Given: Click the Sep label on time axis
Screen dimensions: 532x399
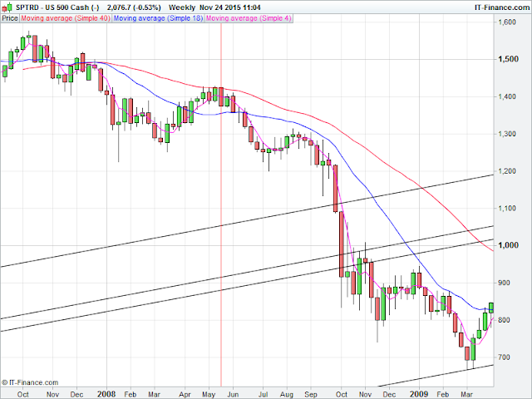Looking at the screenshot, I should pos(310,394).
